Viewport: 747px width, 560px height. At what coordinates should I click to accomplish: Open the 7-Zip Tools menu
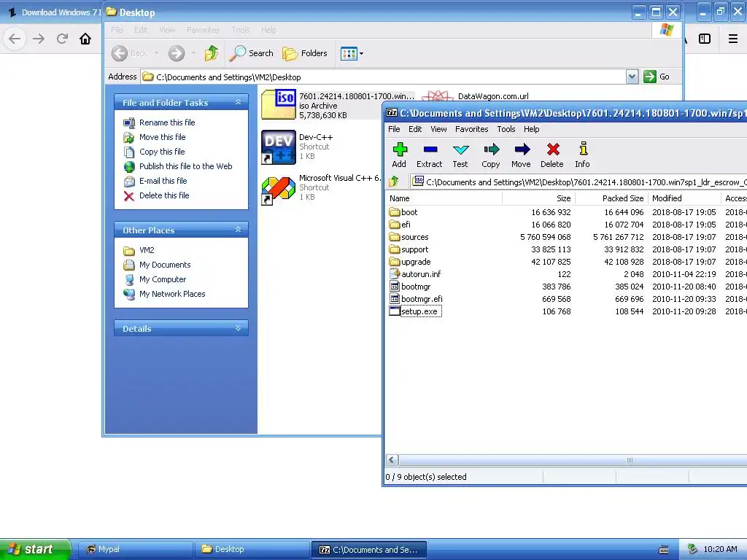tap(506, 129)
